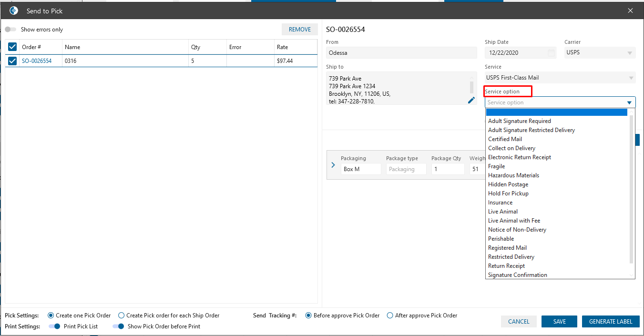The height and width of the screenshot is (336, 644).
Task: Toggle the select-all orders header checkbox
Action: [x=12, y=47]
